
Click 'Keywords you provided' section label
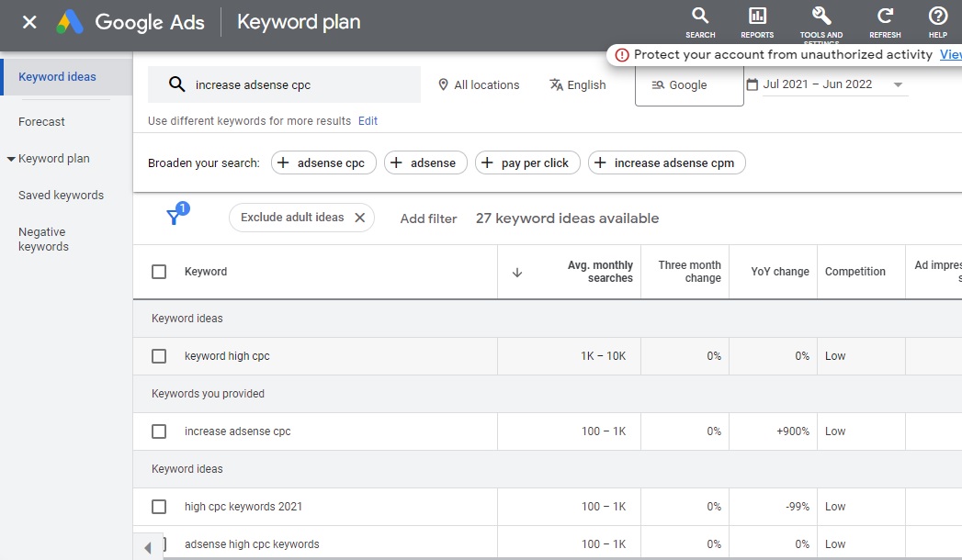(x=208, y=393)
